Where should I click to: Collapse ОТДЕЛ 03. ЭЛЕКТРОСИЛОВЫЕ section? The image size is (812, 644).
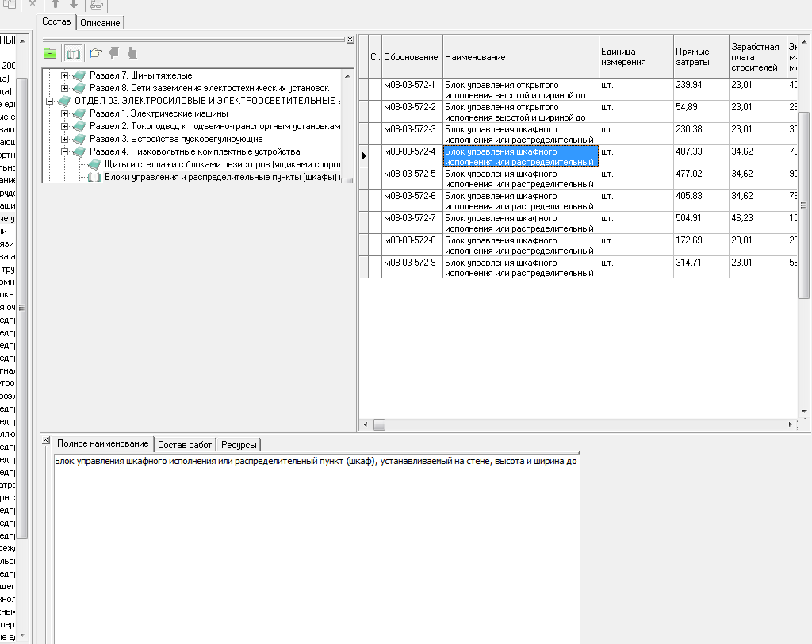tap(50, 101)
